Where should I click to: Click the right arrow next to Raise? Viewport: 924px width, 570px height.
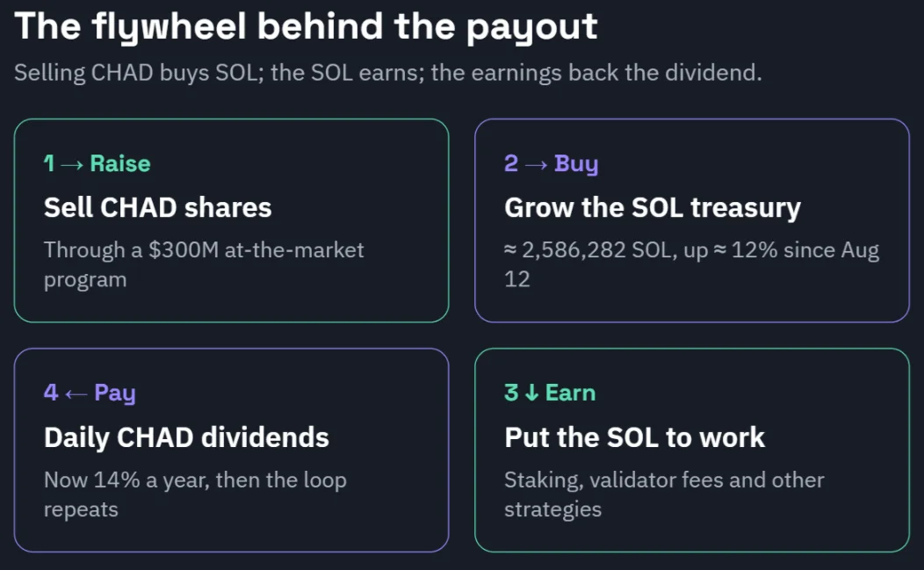point(72,164)
